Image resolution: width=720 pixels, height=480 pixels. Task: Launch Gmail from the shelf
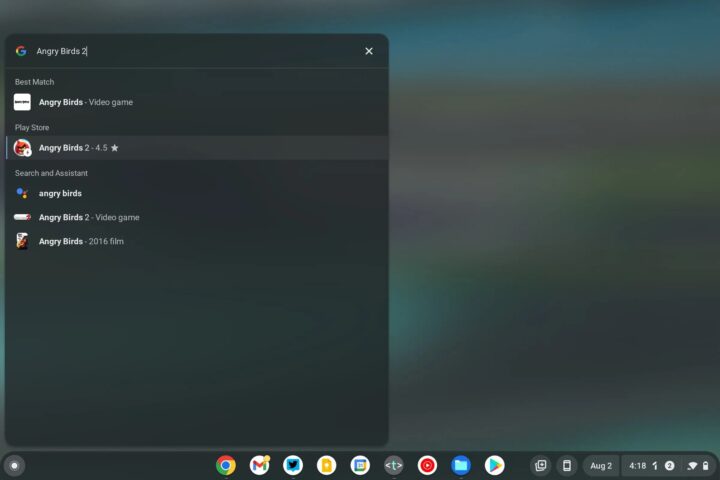260,465
